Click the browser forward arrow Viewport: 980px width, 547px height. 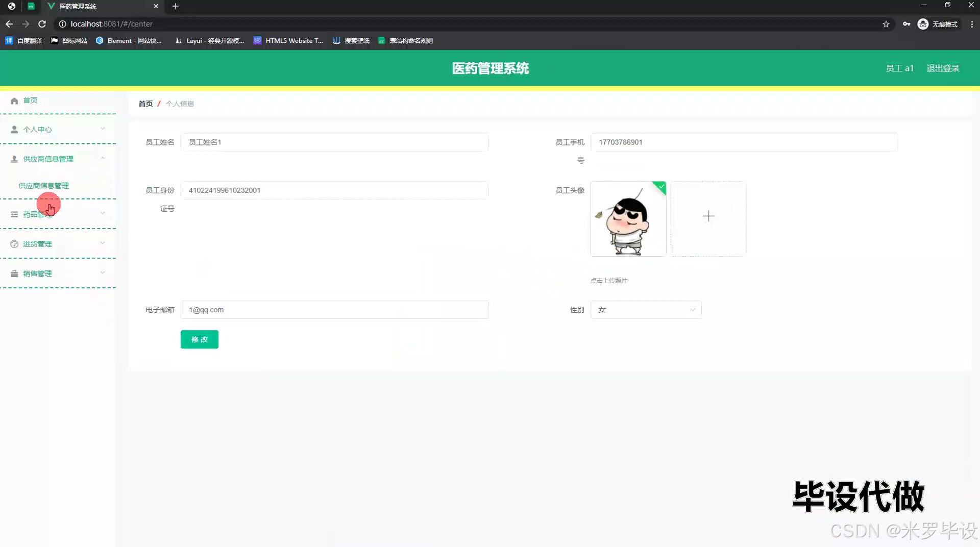pos(26,24)
